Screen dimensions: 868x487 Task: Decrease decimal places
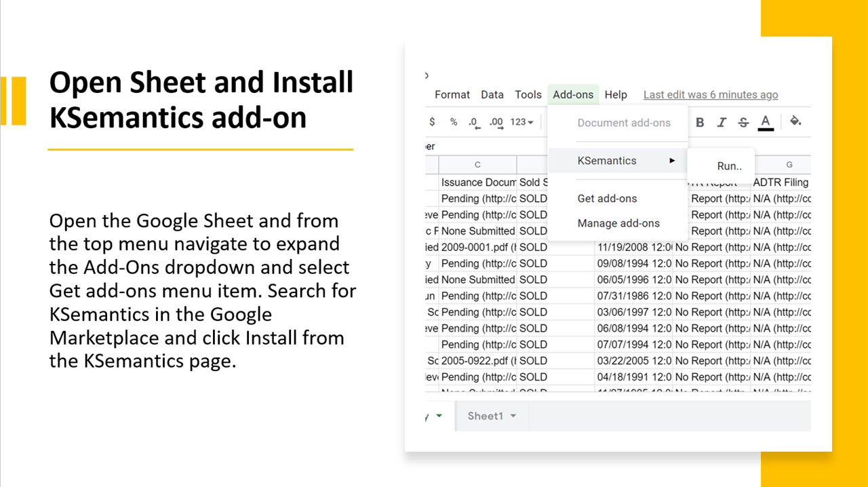473,123
